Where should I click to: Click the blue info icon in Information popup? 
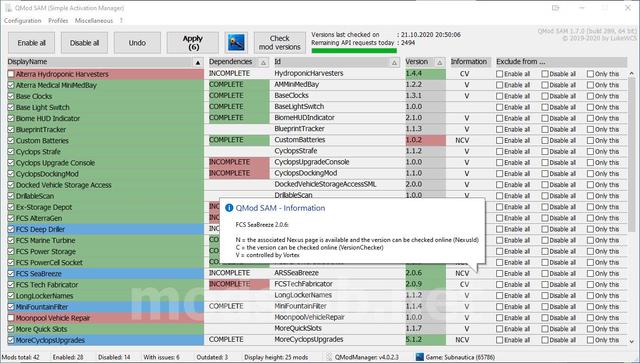coord(229,208)
